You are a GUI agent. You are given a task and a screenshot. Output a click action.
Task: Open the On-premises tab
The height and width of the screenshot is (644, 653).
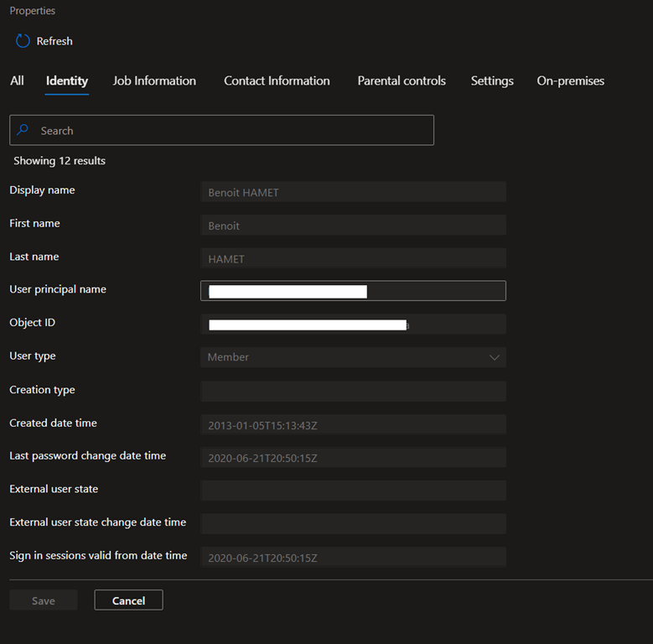tap(570, 81)
